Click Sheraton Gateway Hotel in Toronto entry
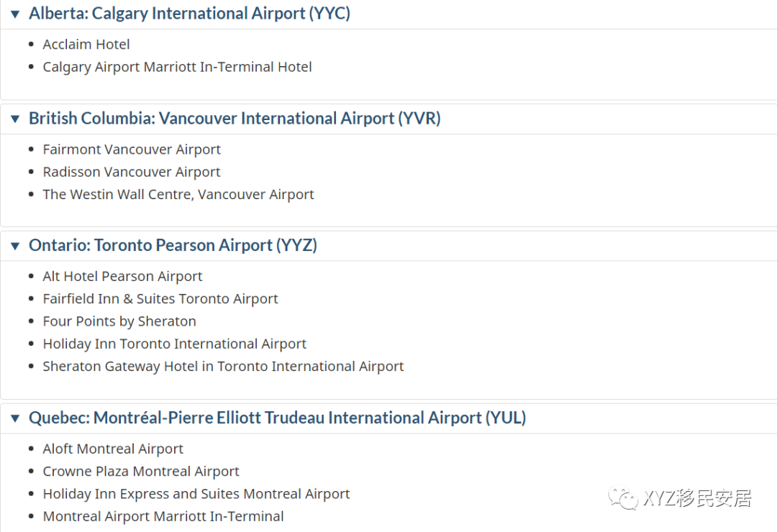 [223, 366]
